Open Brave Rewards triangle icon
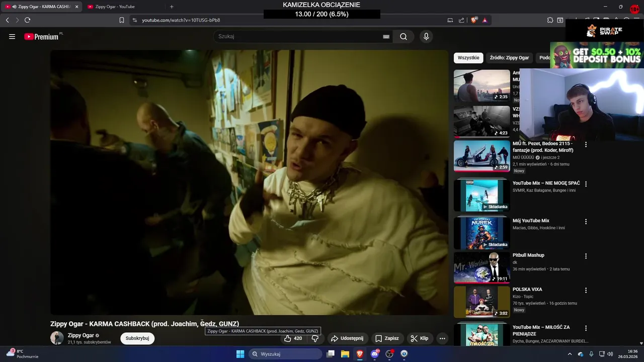This screenshot has height=362, width=644. tap(485, 20)
